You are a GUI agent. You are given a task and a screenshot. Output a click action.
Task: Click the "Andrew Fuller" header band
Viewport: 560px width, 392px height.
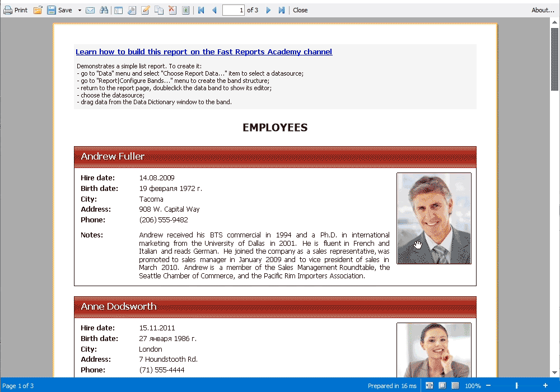click(275, 157)
